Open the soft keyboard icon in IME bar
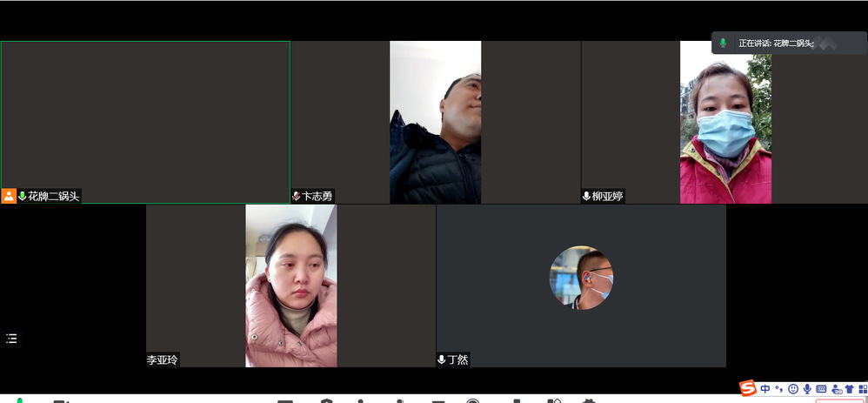 (821, 388)
